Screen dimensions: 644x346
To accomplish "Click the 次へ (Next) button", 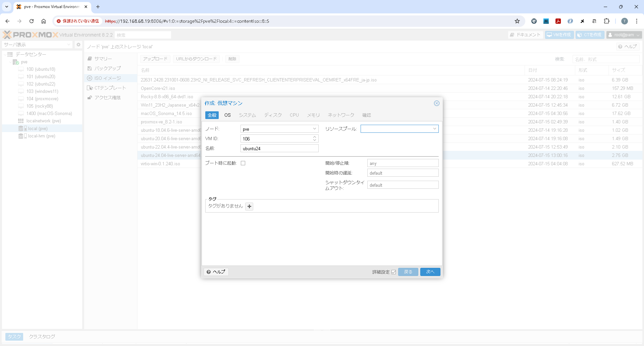I will (430, 272).
